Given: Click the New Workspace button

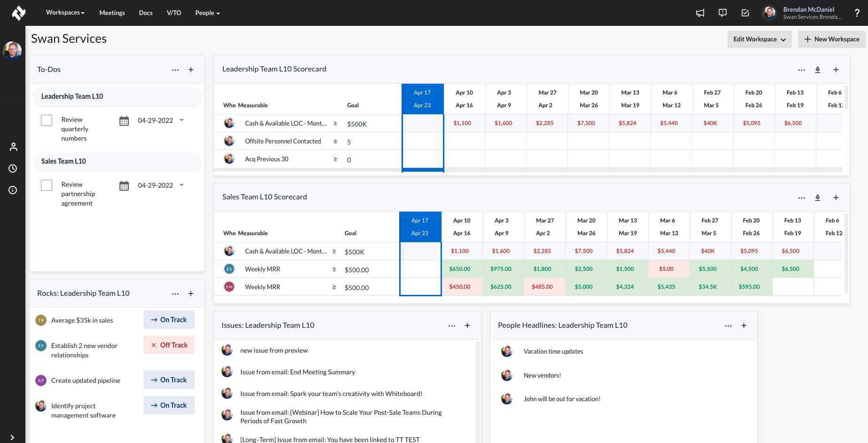Looking at the screenshot, I should (x=831, y=39).
